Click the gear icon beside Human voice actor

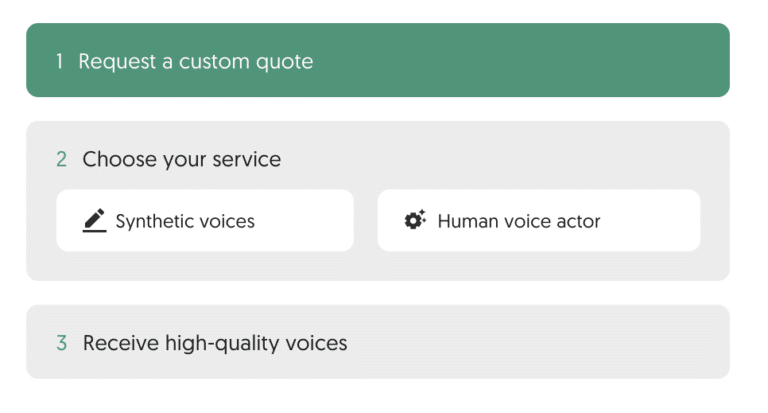415,220
